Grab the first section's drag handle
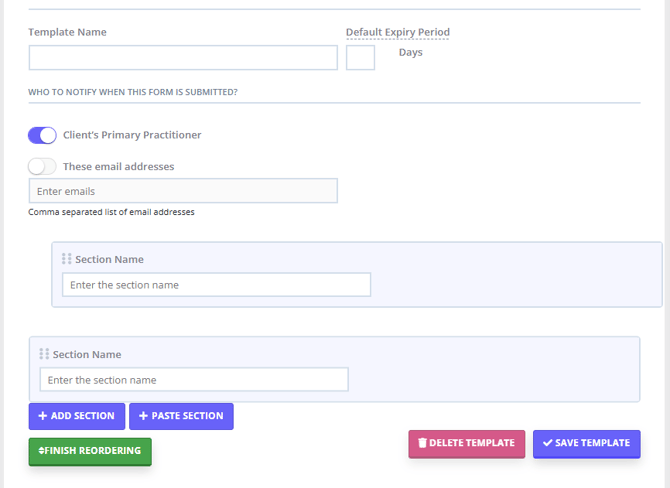The width and height of the screenshot is (670, 488). [x=67, y=259]
